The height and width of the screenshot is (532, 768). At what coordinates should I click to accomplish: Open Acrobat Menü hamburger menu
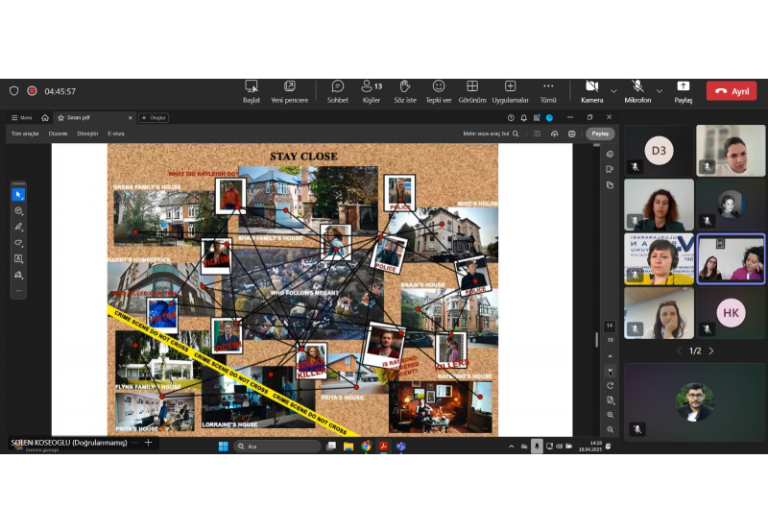[21, 117]
